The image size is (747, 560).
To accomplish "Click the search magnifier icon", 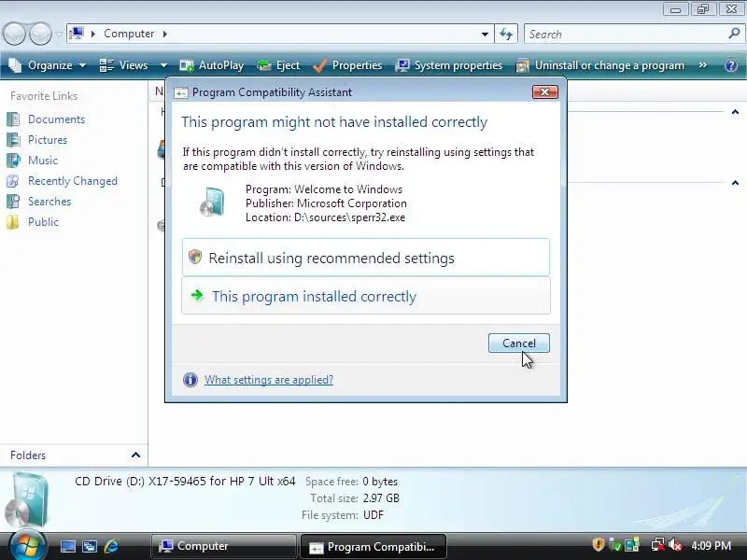I will (x=734, y=34).
